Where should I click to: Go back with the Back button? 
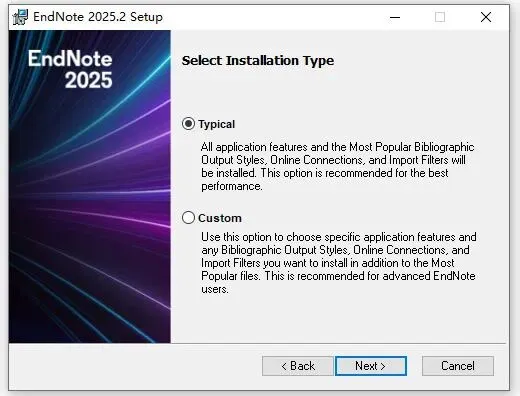pos(298,366)
